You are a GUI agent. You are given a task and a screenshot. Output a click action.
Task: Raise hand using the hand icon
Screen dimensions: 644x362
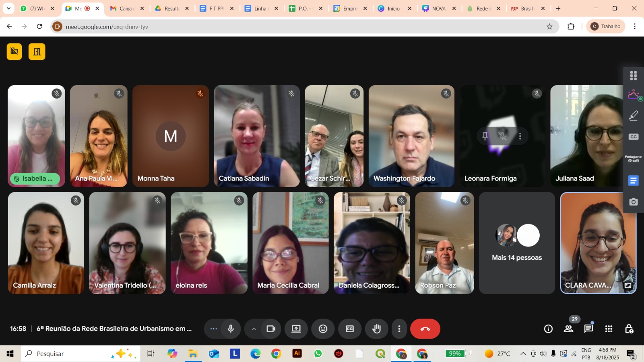pyautogui.click(x=376, y=329)
